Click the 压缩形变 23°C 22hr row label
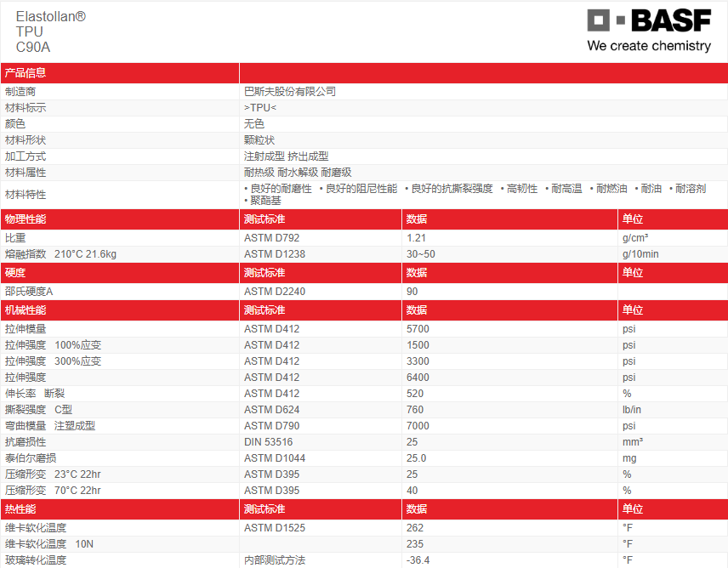 pyautogui.click(x=53, y=474)
